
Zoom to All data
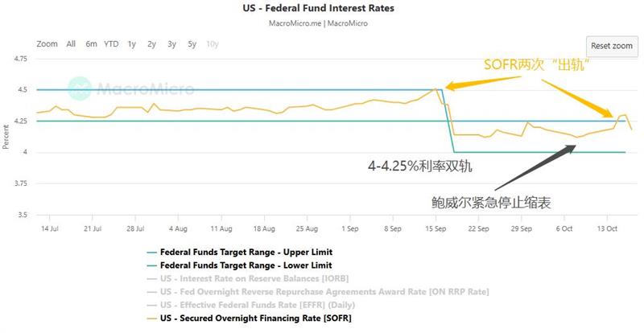tap(71, 44)
